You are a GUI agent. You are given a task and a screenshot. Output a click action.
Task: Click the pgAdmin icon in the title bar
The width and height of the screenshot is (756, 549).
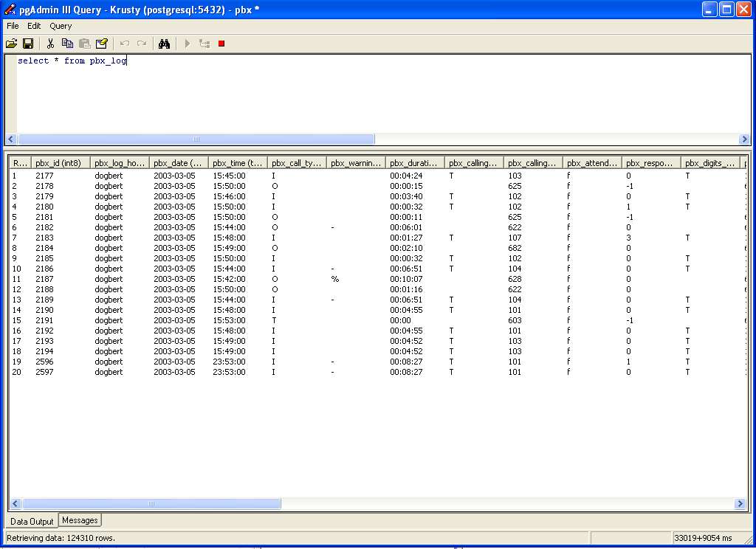click(10, 9)
